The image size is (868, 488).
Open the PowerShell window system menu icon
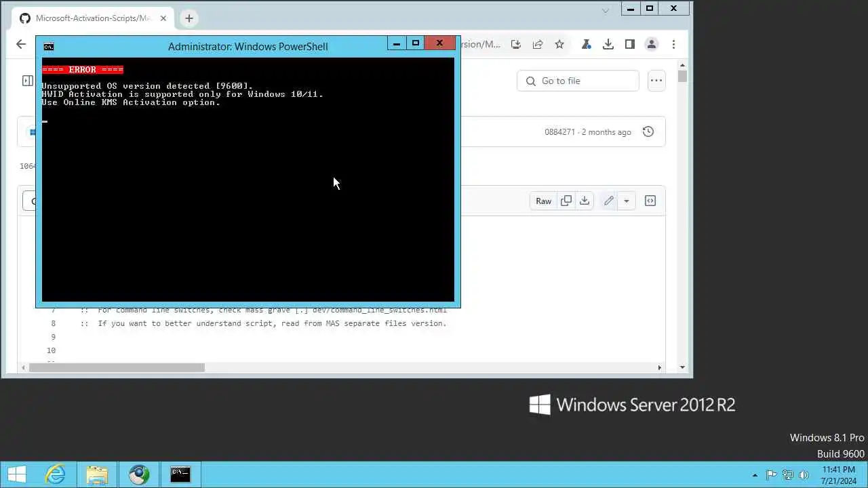pos(49,46)
